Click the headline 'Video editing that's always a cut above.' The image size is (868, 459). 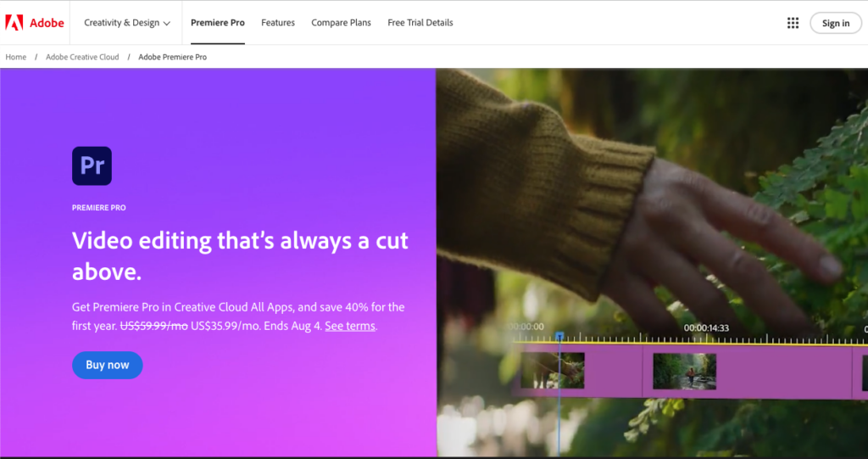(240, 255)
